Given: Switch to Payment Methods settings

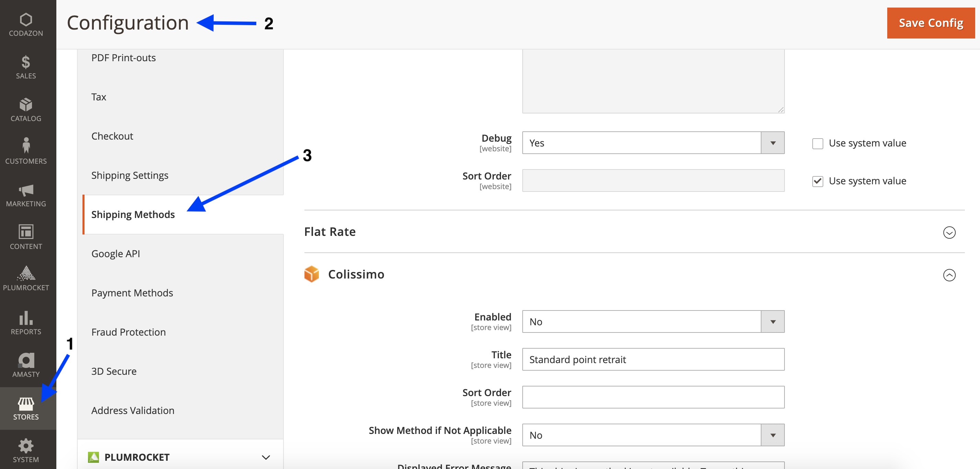Looking at the screenshot, I should 132,292.
